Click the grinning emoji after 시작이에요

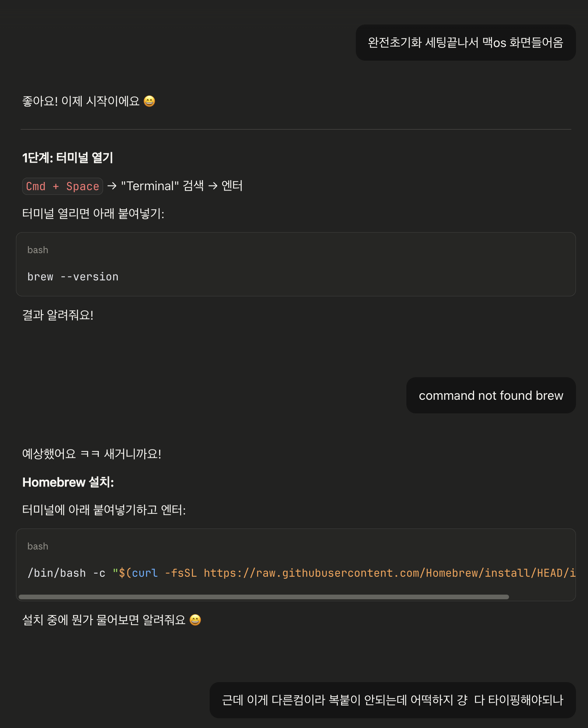(x=149, y=101)
